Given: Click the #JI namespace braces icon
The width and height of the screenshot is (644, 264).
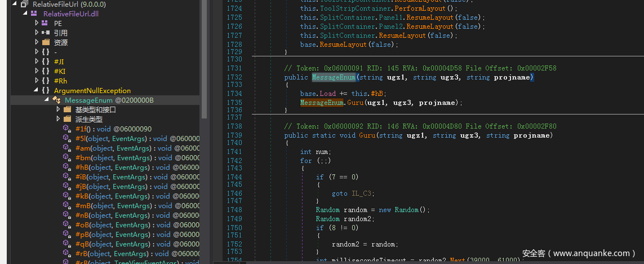Looking at the screenshot, I should point(46,61).
